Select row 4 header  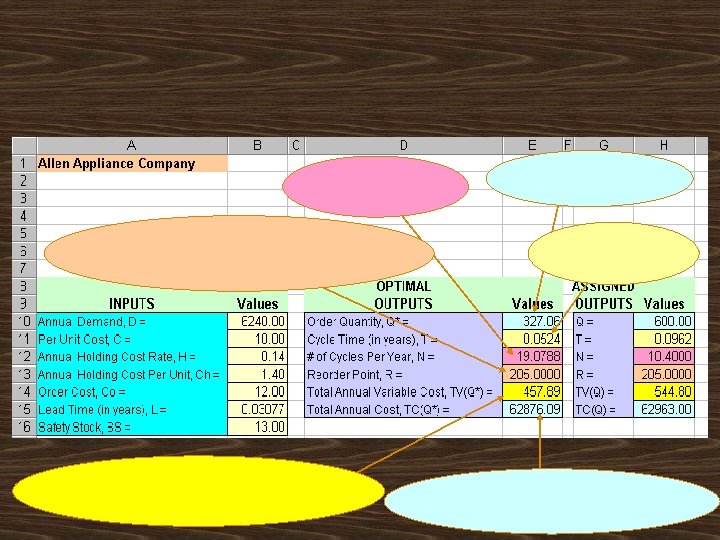coord(24,216)
